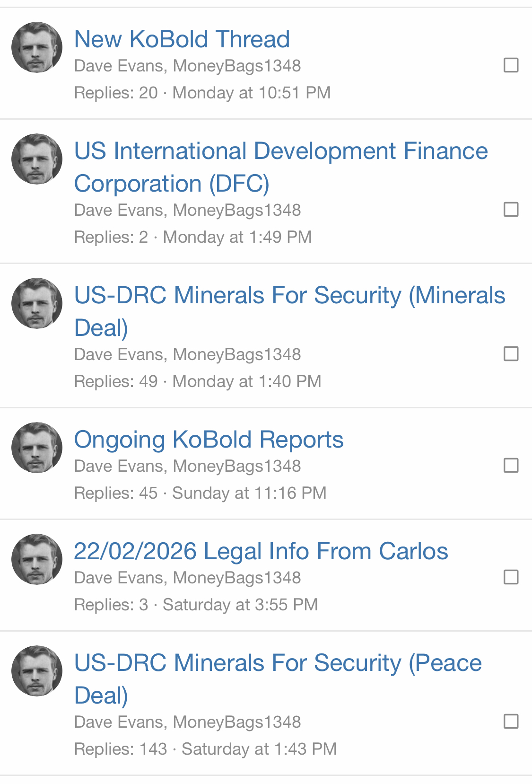Open 22/02/2026 Legal Info From Carlos thread
532x784 pixels.
click(261, 551)
